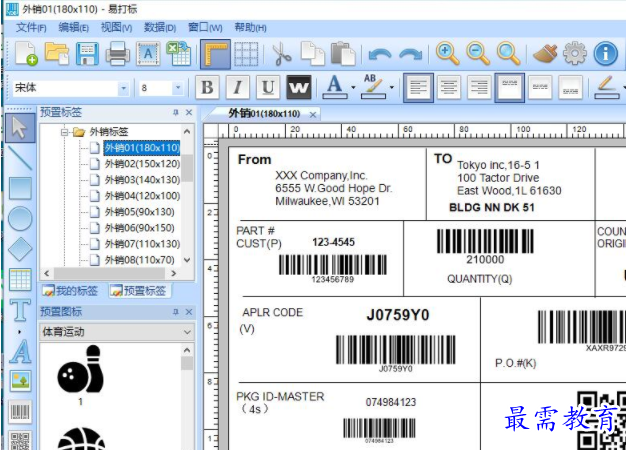Screen dimensions: 626x450
Task: Select the diamond shape tool
Action: [x=20, y=249]
